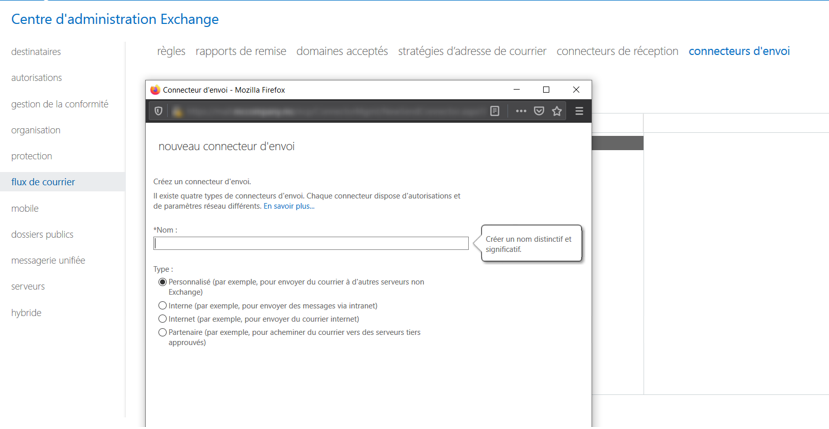Open autorisations in the left navigation

tap(36, 78)
